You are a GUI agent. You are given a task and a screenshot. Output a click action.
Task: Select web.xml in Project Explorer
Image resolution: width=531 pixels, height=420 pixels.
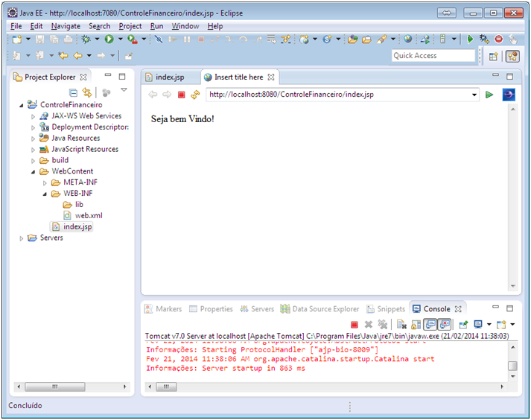pos(89,215)
